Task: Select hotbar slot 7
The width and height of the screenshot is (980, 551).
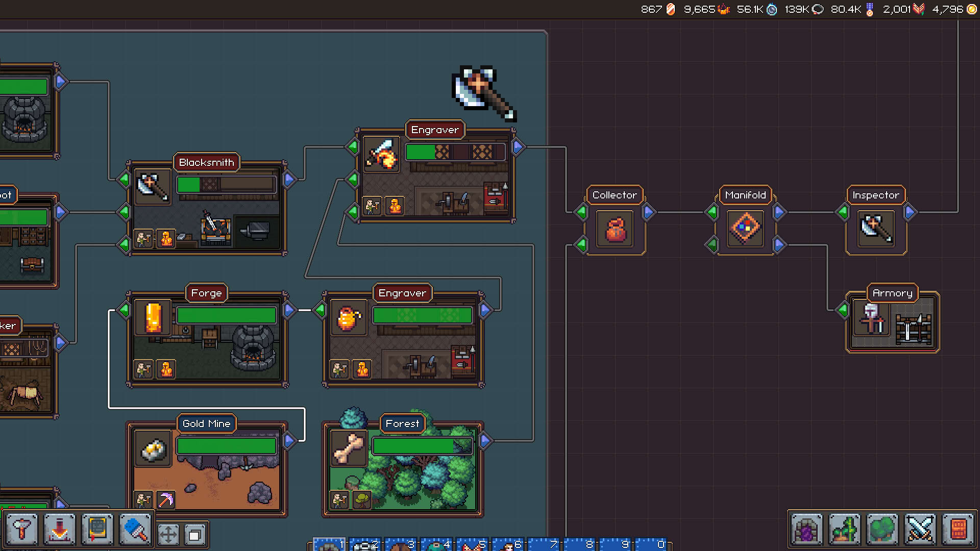Action: point(544,544)
